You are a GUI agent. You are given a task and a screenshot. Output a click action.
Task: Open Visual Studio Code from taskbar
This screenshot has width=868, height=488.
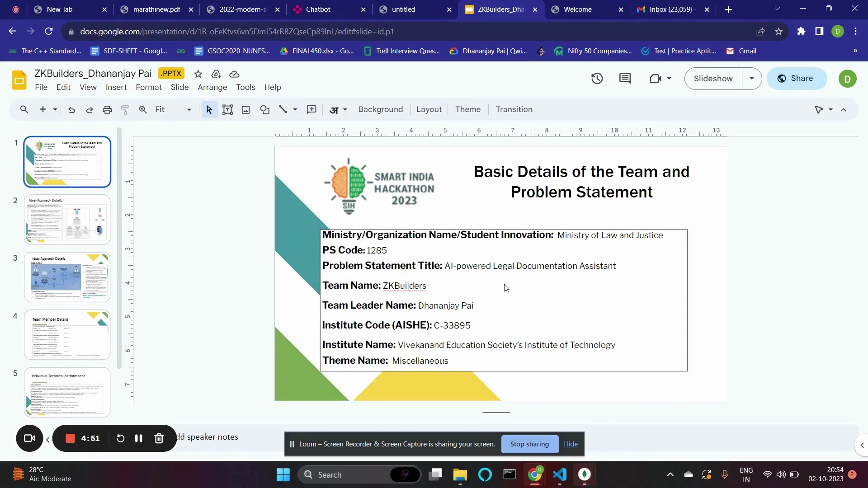560,474
